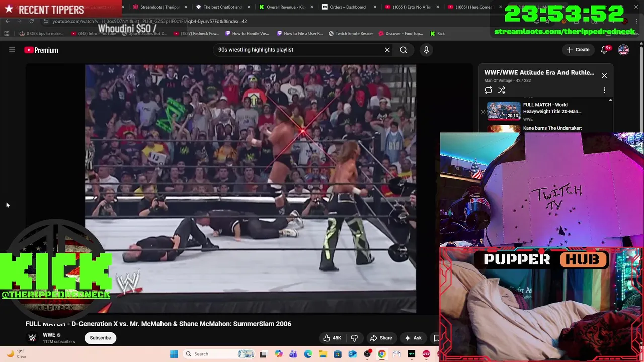Open the YouTube hamburger guide menu

point(12,50)
